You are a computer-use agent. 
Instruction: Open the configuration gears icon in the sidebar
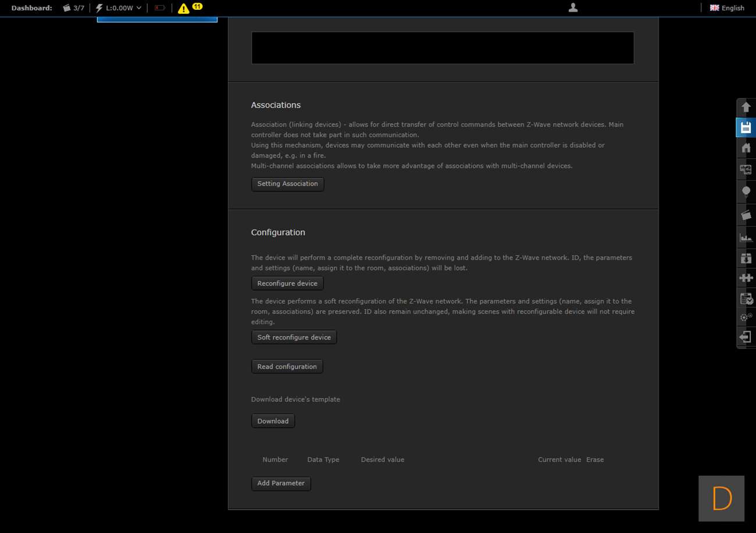point(746,317)
